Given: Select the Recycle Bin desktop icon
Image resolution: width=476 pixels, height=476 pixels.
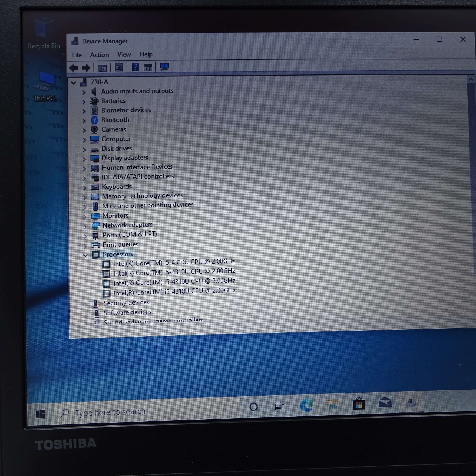Looking at the screenshot, I should tap(44, 33).
